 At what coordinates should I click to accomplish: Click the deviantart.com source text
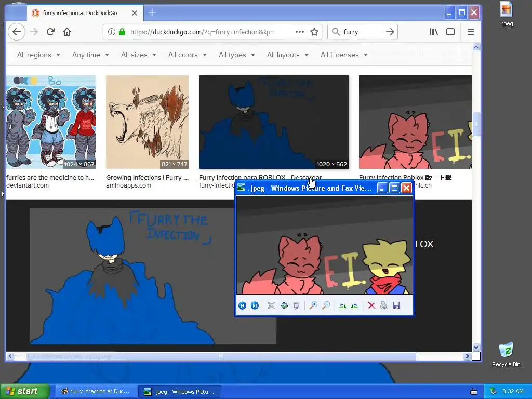pos(28,185)
